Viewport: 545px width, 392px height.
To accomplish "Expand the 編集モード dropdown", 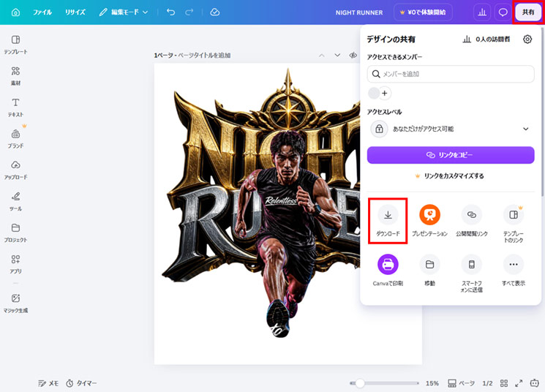I will 124,12.
